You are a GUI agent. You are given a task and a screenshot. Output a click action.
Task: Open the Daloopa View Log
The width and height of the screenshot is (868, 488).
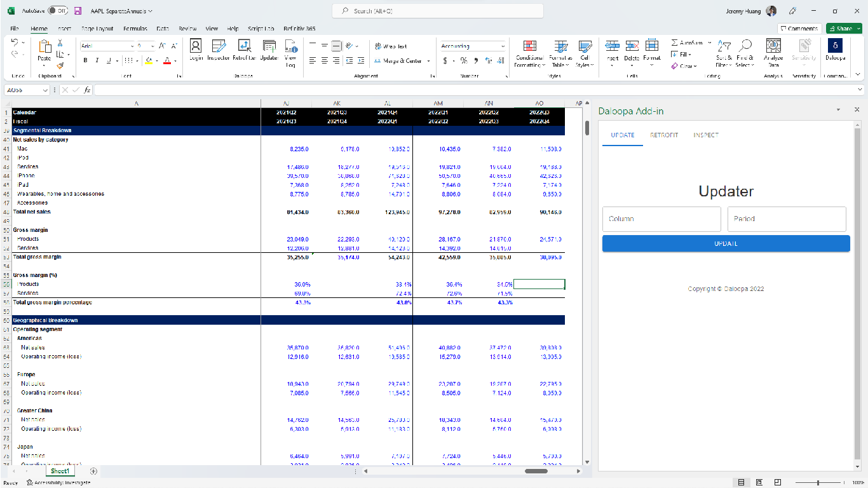coord(291,53)
